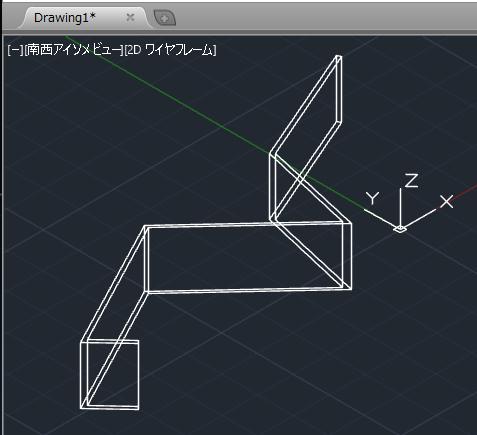Select the small square box wireframe at bottom
Viewport: 477px width, 435px height.
coord(110,374)
